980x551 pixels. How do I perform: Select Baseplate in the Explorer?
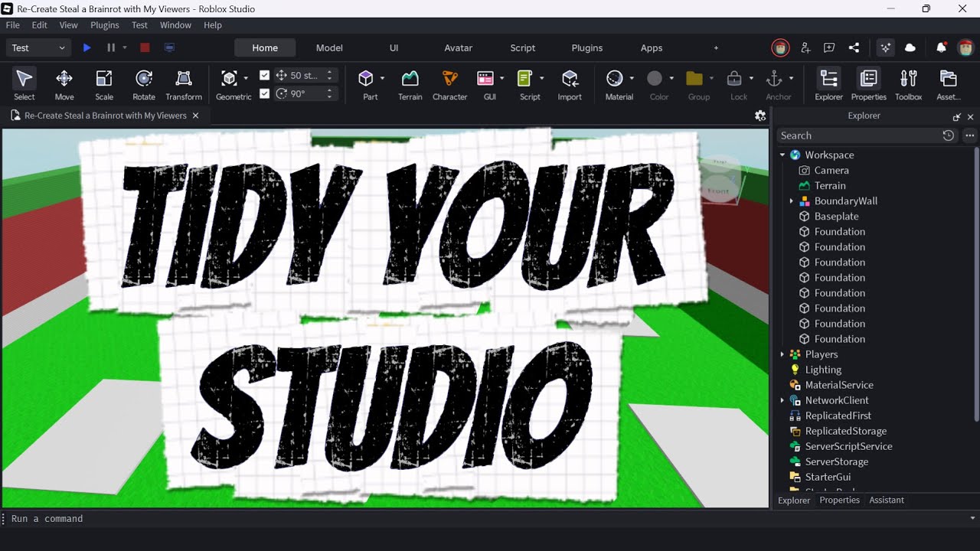836,216
